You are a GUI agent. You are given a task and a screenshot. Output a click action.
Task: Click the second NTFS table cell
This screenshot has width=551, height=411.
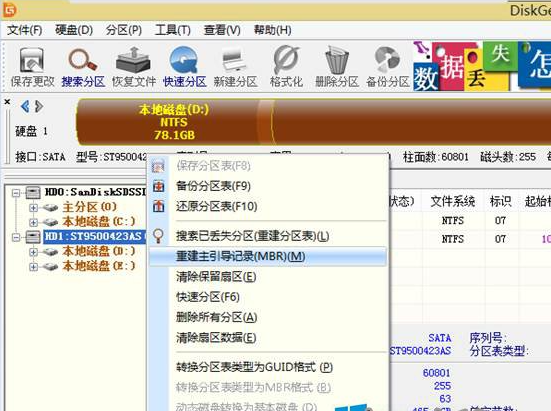(x=453, y=239)
